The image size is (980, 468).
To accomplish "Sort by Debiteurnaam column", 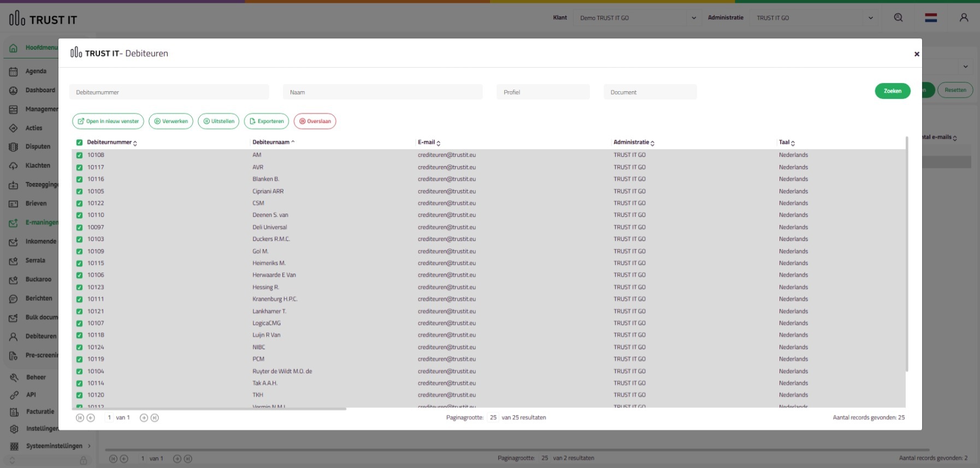I will tap(273, 142).
